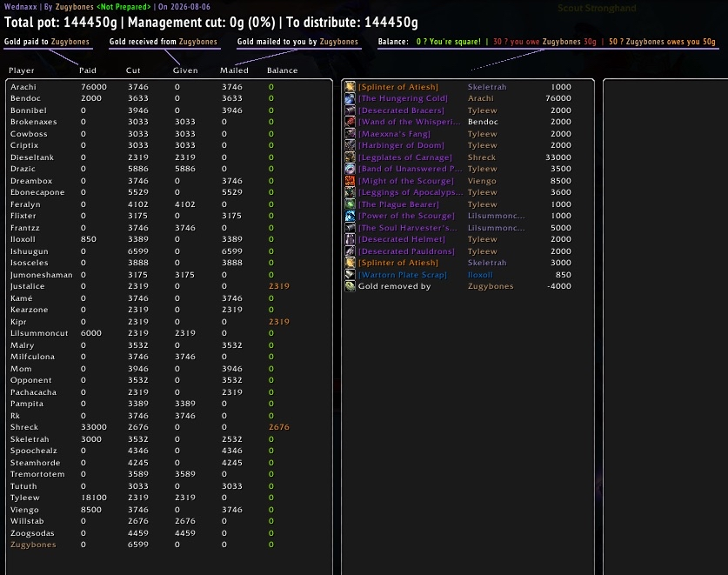Click Zugybones name in Gold removed entry
Image resolution: width=728 pixels, height=575 pixels.
click(491, 286)
